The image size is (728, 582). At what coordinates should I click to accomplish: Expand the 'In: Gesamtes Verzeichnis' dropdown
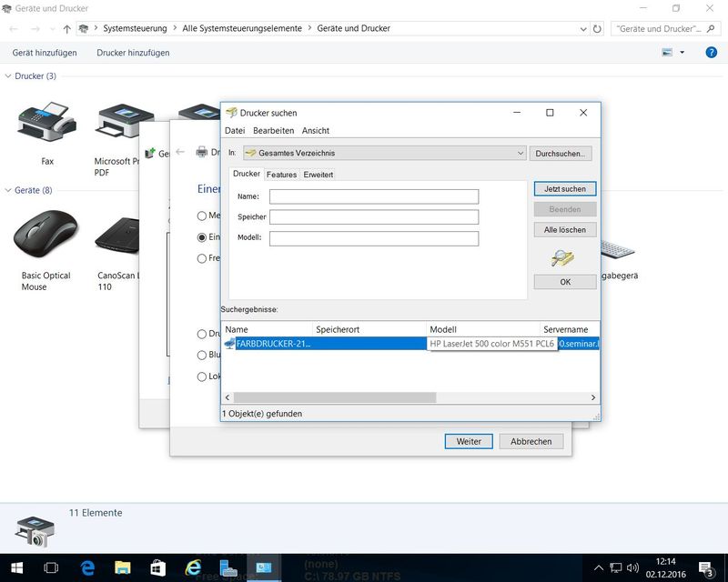(520, 154)
